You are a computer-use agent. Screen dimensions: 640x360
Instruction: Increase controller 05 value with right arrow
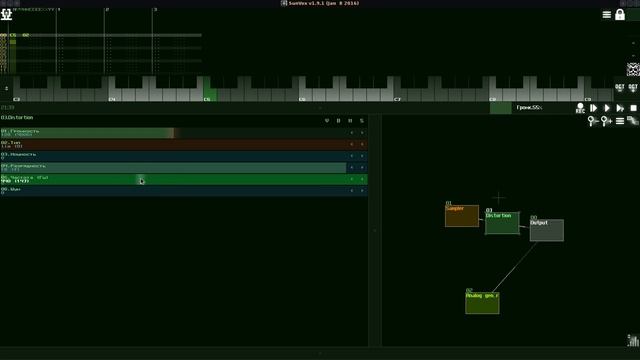click(362, 179)
